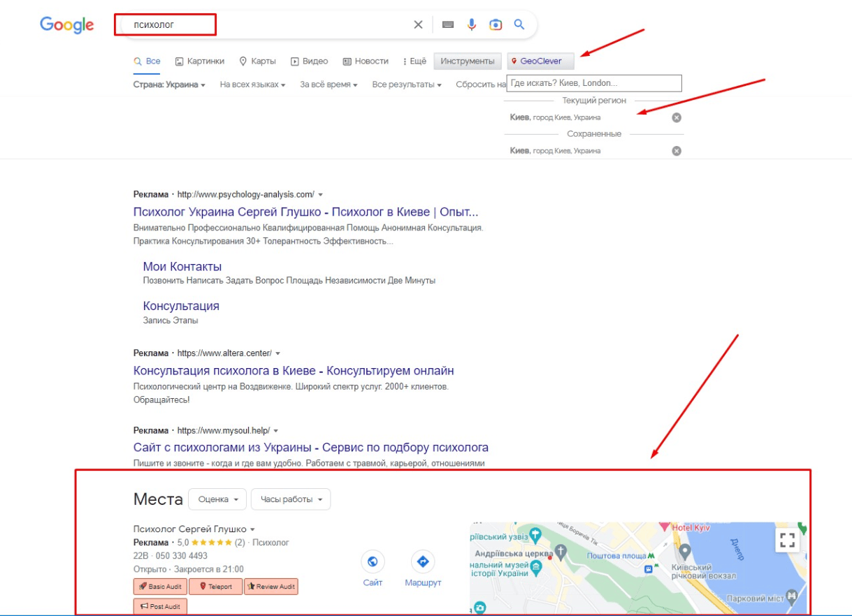
Task: Open Мои Контакты sitelink
Action: click(182, 267)
